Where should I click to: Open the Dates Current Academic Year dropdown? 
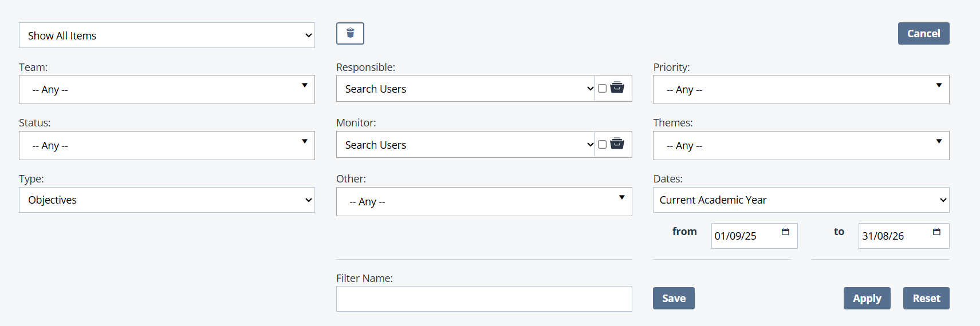point(801,200)
